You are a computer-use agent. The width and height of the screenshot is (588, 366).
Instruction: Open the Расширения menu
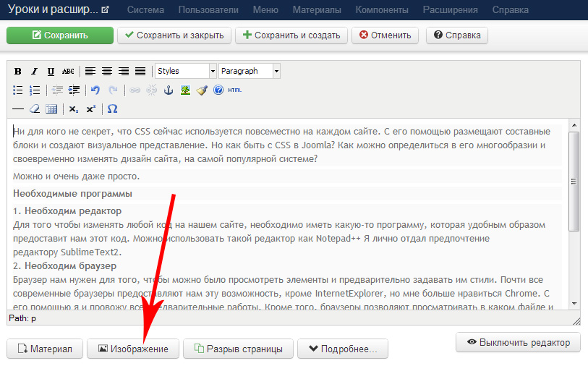point(452,10)
